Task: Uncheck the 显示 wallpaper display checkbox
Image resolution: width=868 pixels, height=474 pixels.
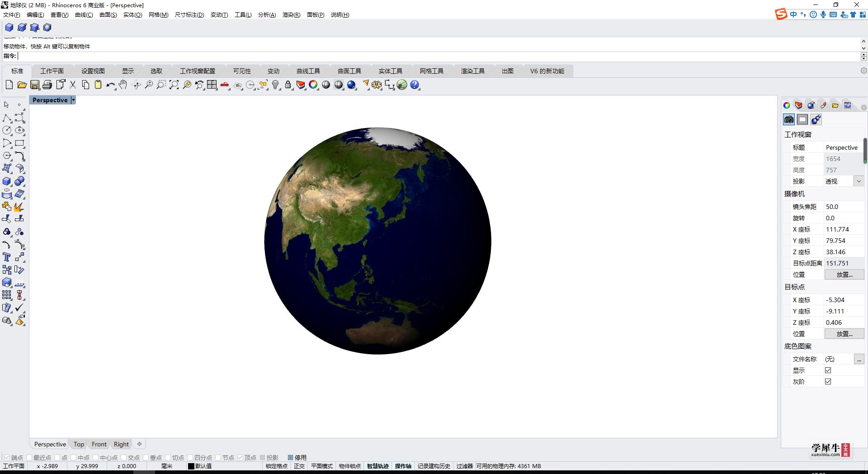Action: pyautogui.click(x=828, y=370)
